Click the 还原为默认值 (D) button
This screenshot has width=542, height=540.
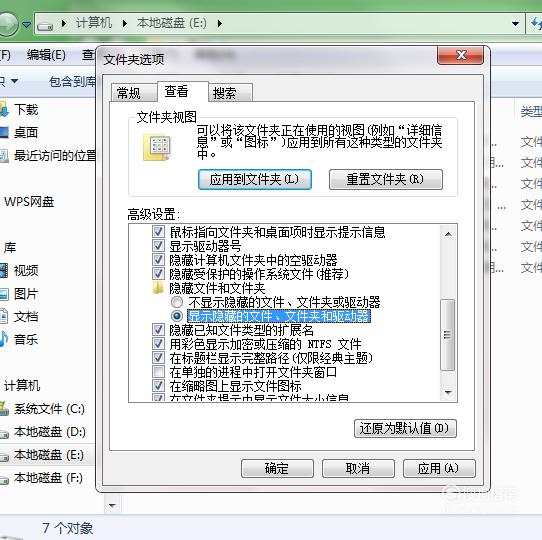[405, 429]
